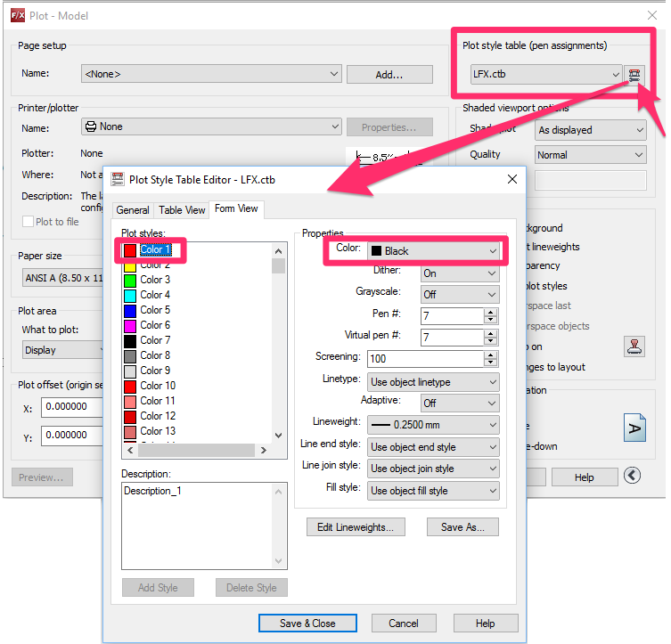
Task: Click the Plot Style Table Editor title icon
Action: point(118,179)
